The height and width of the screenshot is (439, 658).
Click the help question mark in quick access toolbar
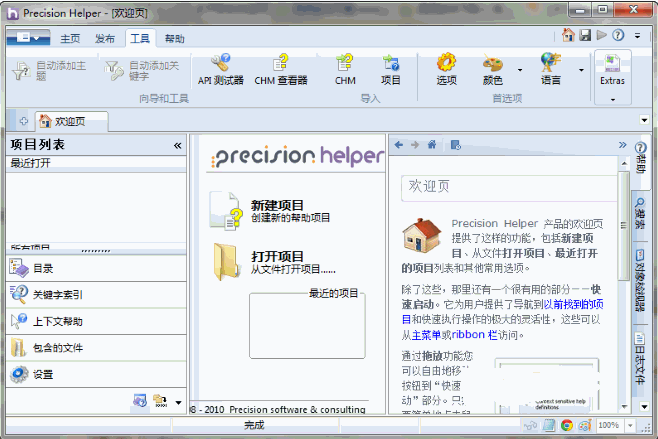click(618, 35)
